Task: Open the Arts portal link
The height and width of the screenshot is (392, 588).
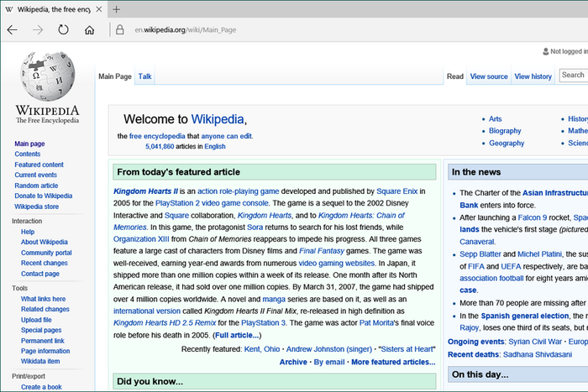Action: click(x=495, y=119)
